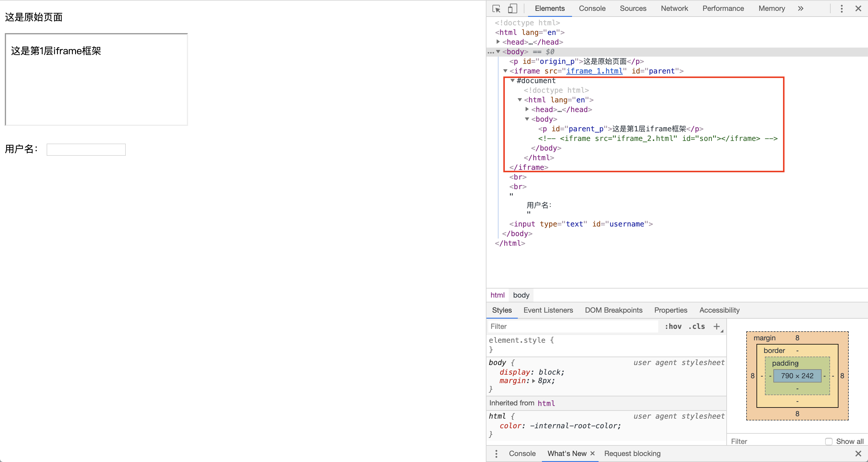The image size is (868, 462).
Task: Switch to the Network panel
Action: (x=674, y=8)
